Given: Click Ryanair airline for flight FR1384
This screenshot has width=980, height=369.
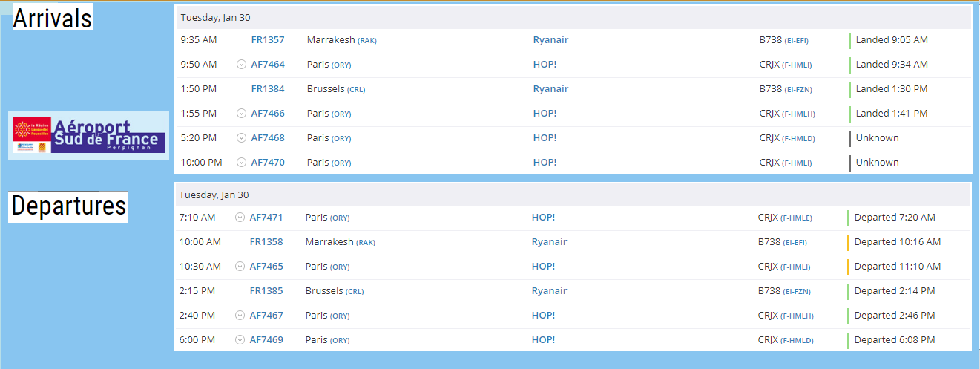Looking at the screenshot, I should point(550,89).
